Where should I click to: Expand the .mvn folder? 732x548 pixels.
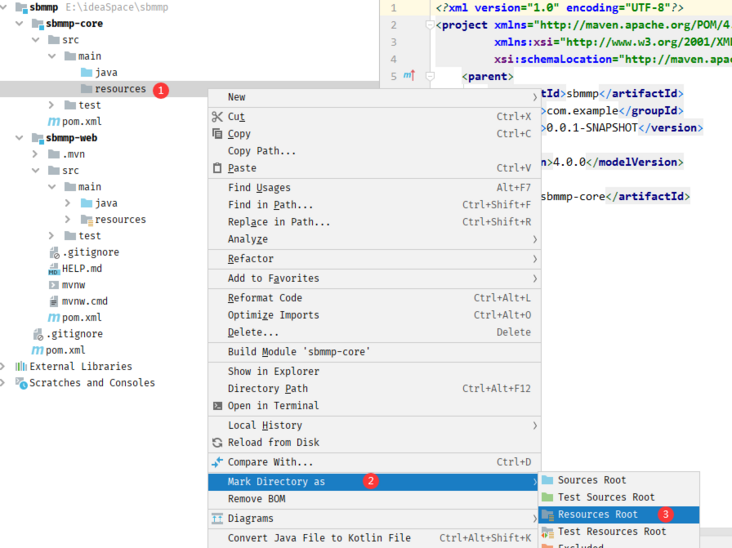click(36, 155)
